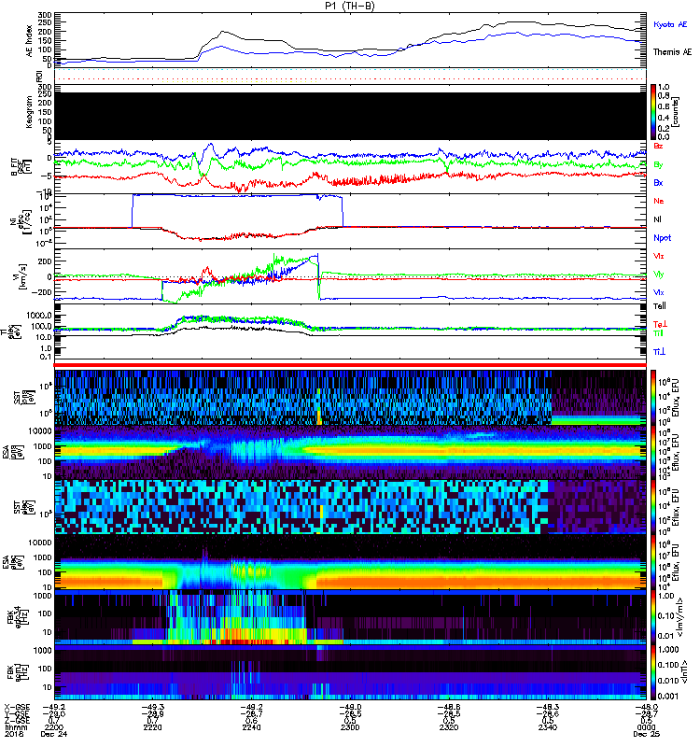700x747 pixels.
Task: Click the ESA ion Eflux color bar
Action: pyautogui.click(x=653, y=453)
